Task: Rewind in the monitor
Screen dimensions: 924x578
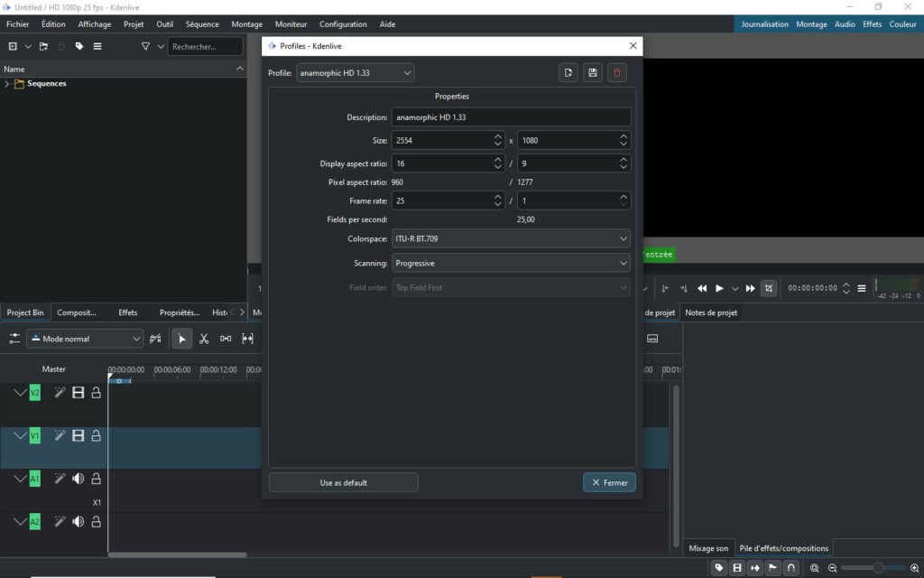Action: [702, 288]
